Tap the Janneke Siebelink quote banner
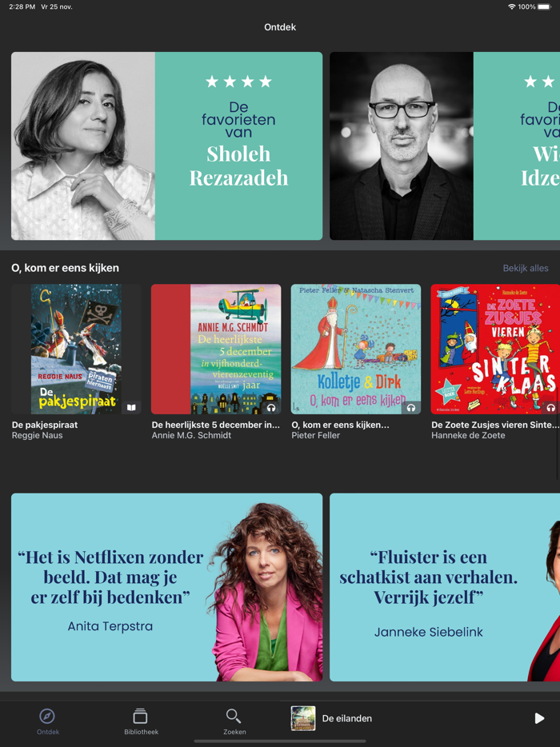The image size is (560, 747). pos(445,587)
